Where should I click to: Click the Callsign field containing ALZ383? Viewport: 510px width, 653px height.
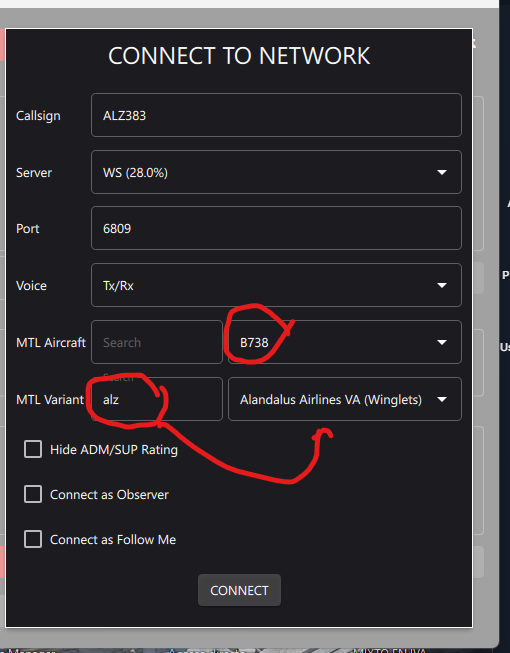coord(276,115)
